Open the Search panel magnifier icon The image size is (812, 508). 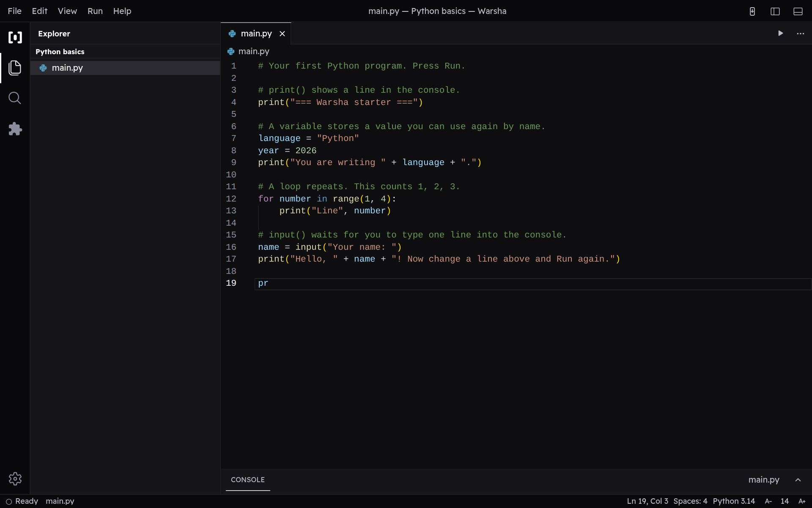[x=15, y=98]
